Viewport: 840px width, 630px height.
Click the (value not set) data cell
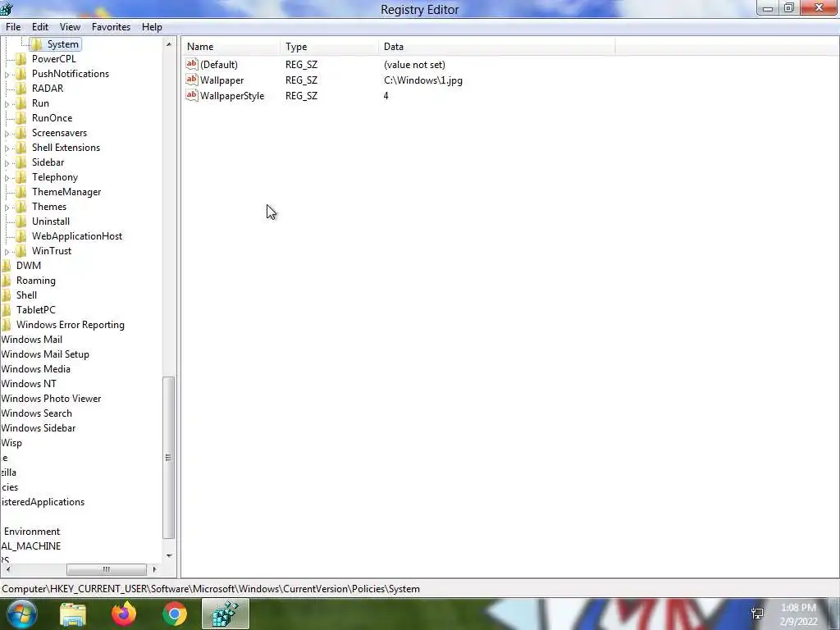pyautogui.click(x=414, y=65)
